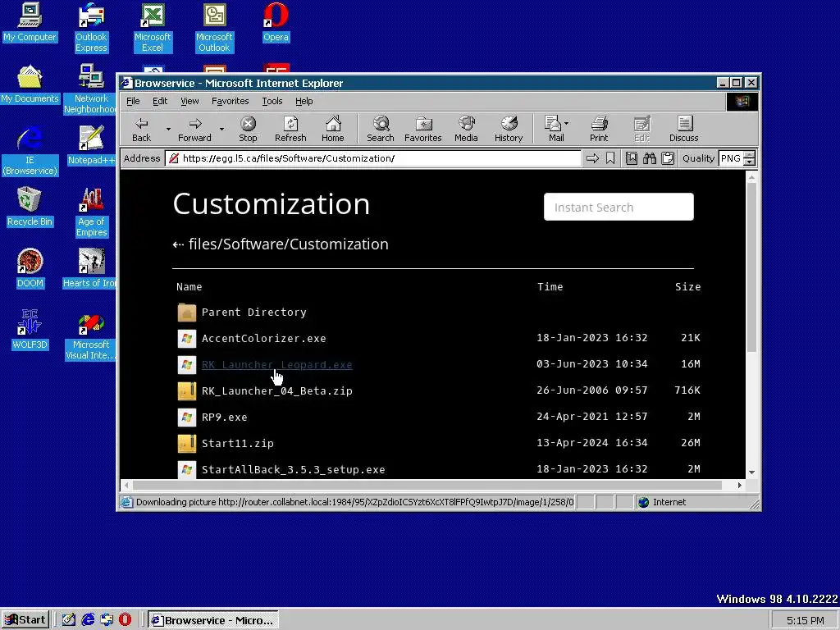This screenshot has height=630, width=840.
Task: Open the Mail button dropdown arrow
Action: 566,123
